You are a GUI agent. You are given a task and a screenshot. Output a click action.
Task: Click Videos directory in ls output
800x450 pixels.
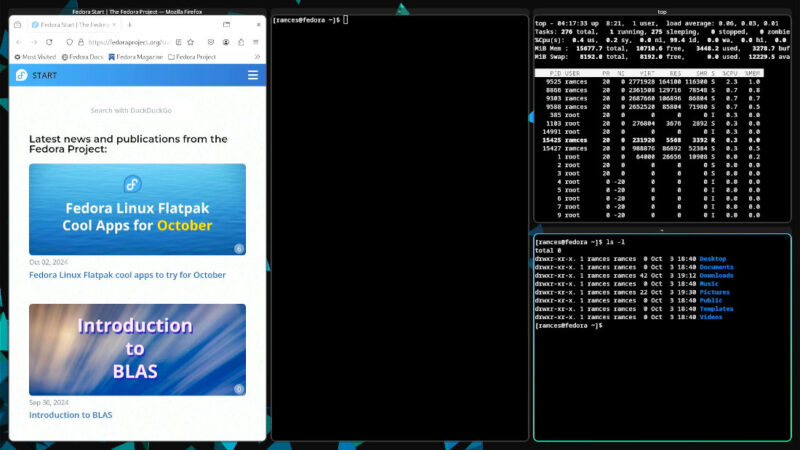(711, 317)
